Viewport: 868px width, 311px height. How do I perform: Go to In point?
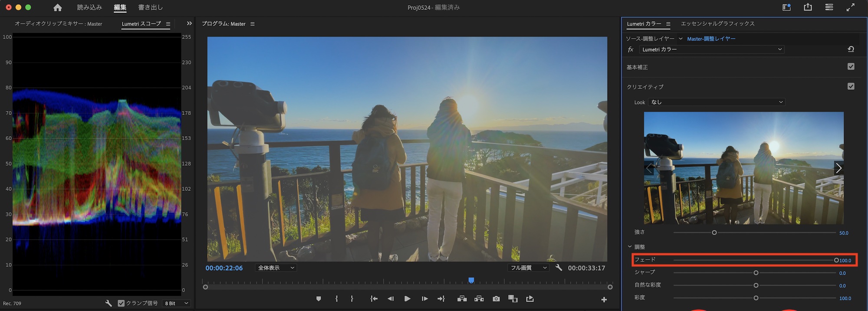tap(374, 299)
